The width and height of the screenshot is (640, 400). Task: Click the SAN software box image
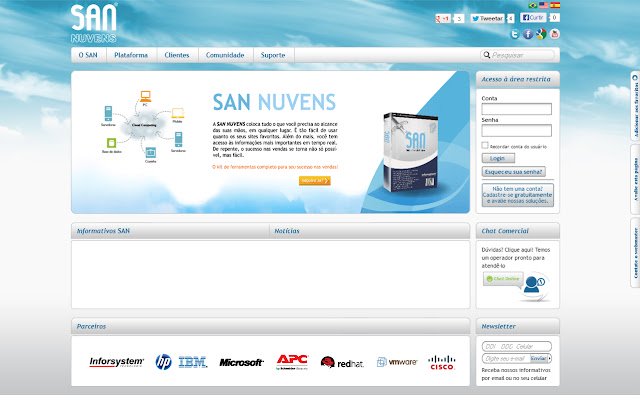coord(410,153)
